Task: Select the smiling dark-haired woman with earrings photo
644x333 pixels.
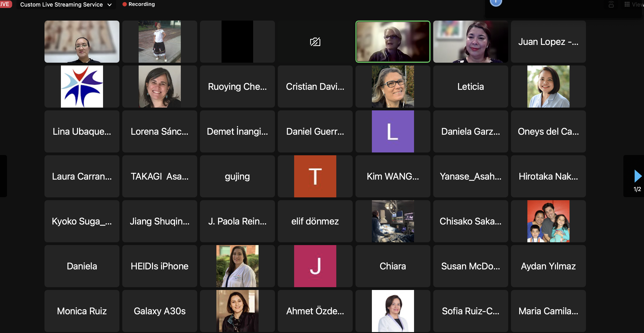Action: coord(159,87)
